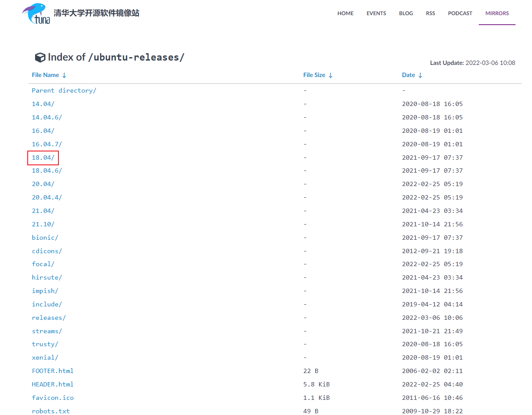Click date 2021-10-21 21:49 of streams
Image resolution: width=532 pixels, height=415 pixels.
click(432, 331)
